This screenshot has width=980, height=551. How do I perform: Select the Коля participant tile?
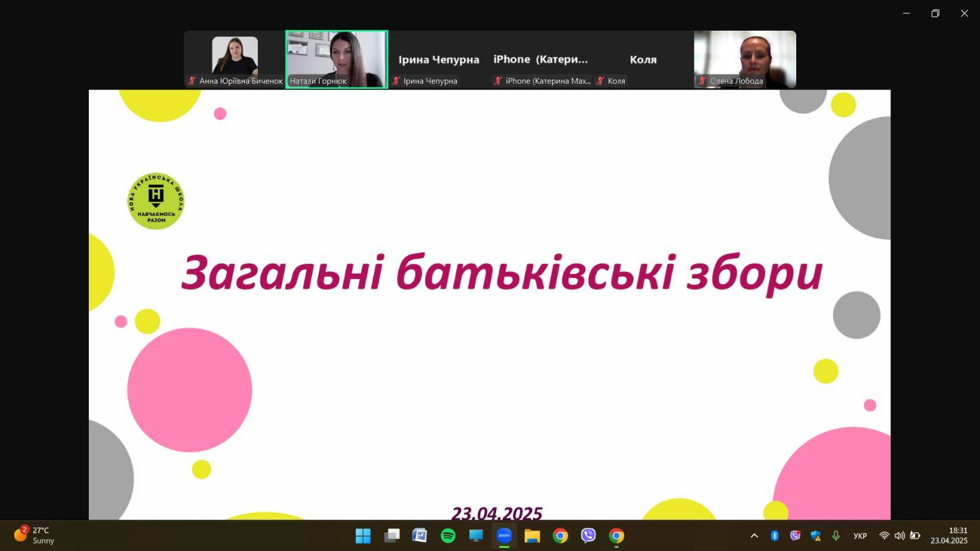coord(643,59)
